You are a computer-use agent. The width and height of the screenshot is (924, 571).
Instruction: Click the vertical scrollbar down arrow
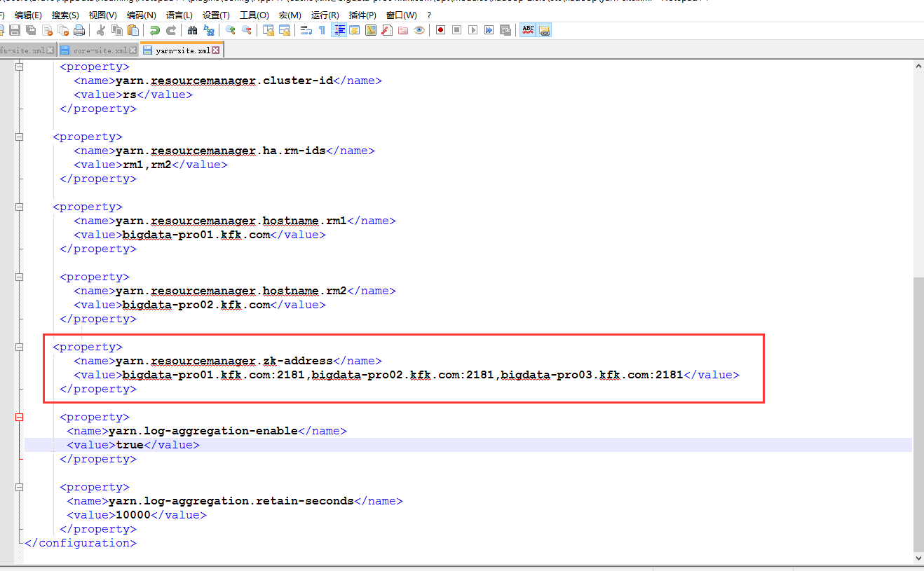pyautogui.click(x=918, y=558)
